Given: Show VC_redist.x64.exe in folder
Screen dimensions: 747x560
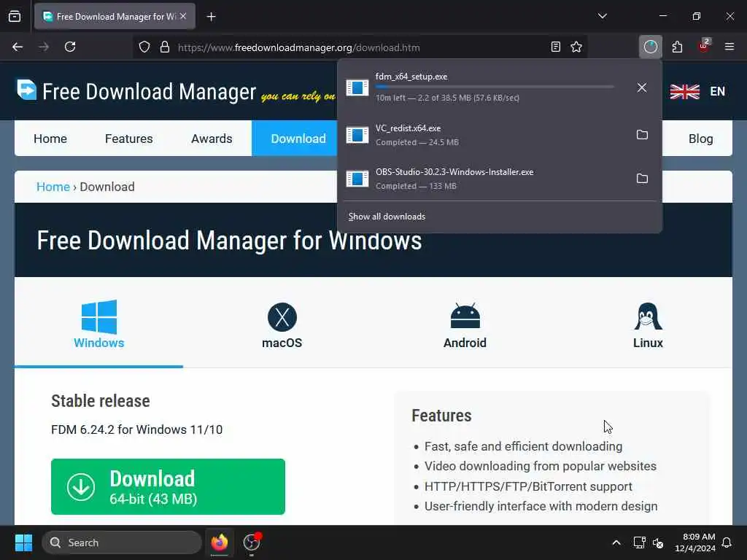Looking at the screenshot, I should (x=642, y=135).
